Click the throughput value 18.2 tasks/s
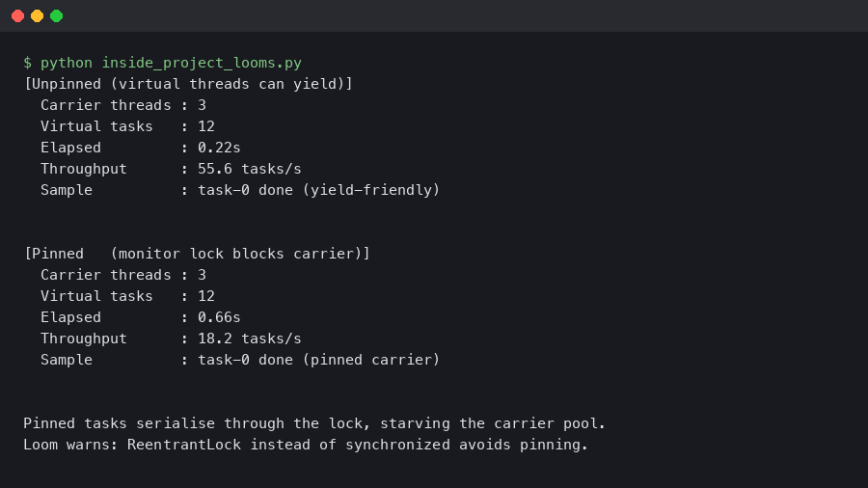This screenshot has width=868, height=488. click(x=250, y=339)
